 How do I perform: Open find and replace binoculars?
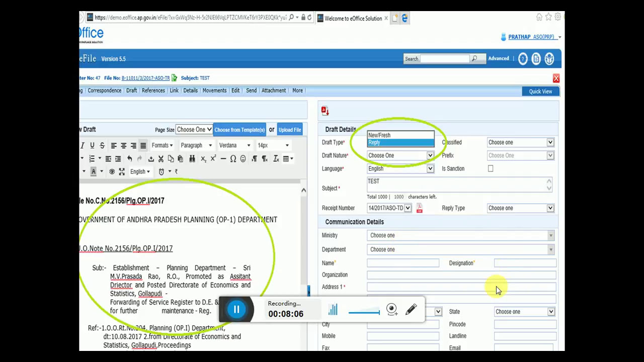pyautogui.click(x=192, y=158)
